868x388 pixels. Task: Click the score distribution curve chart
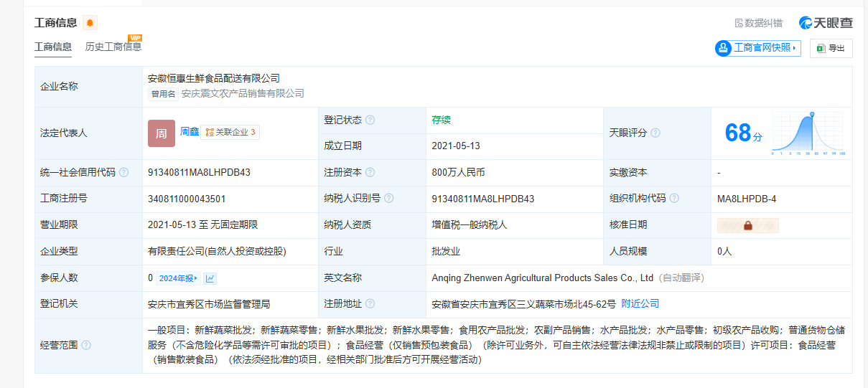point(808,133)
